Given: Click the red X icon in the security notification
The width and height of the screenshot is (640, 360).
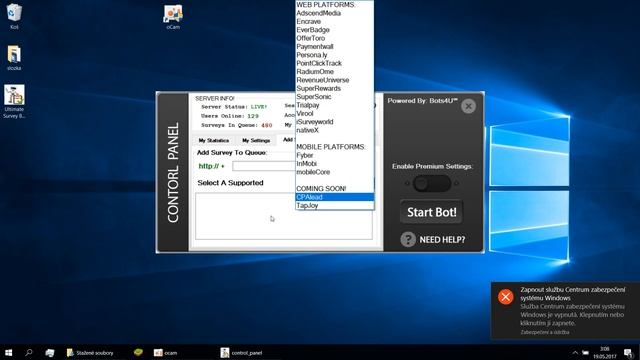Looking at the screenshot, I should point(505,296).
